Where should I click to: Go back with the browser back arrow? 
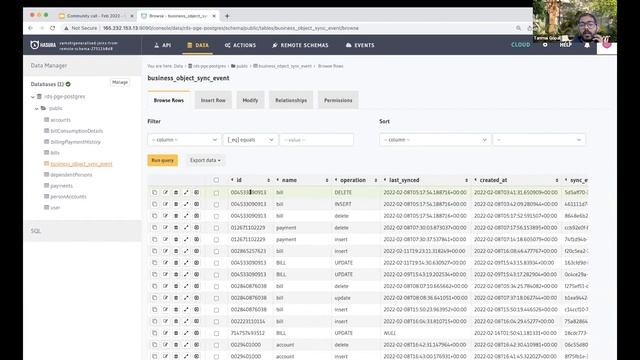click(31, 28)
